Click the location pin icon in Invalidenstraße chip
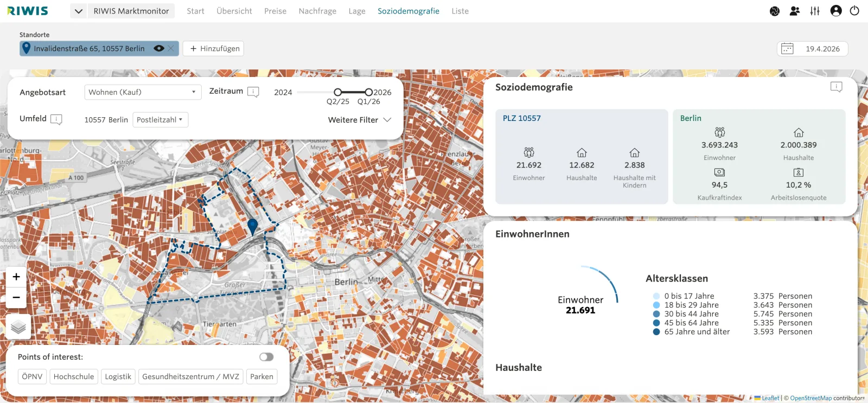This screenshot has width=868, height=403. pos(26,48)
